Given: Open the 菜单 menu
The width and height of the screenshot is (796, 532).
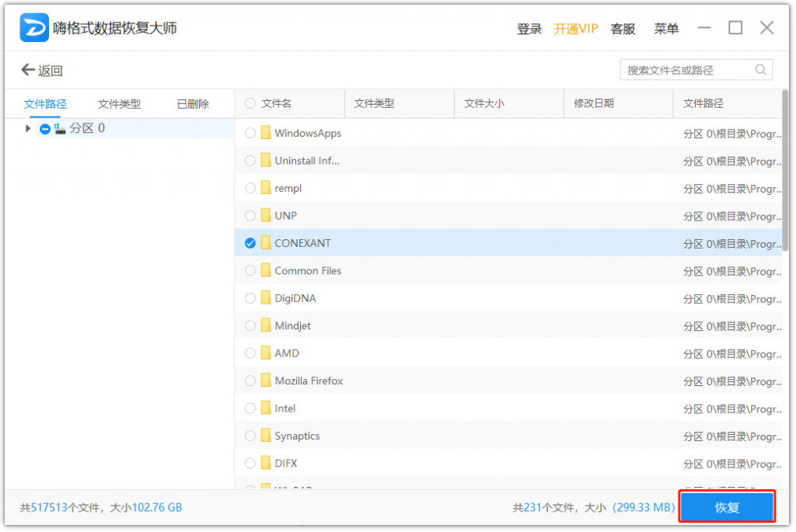Looking at the screenshot, I should tap(666, 28).
